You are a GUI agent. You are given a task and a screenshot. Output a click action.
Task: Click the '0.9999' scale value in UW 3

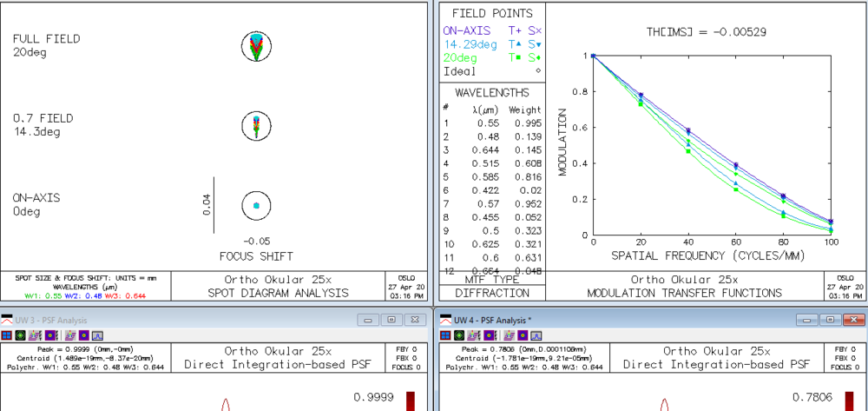click(x=373, y=397)
